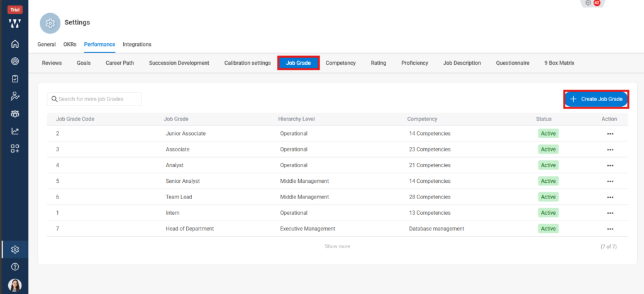Open the Goals sub-tab

[84, 63]
